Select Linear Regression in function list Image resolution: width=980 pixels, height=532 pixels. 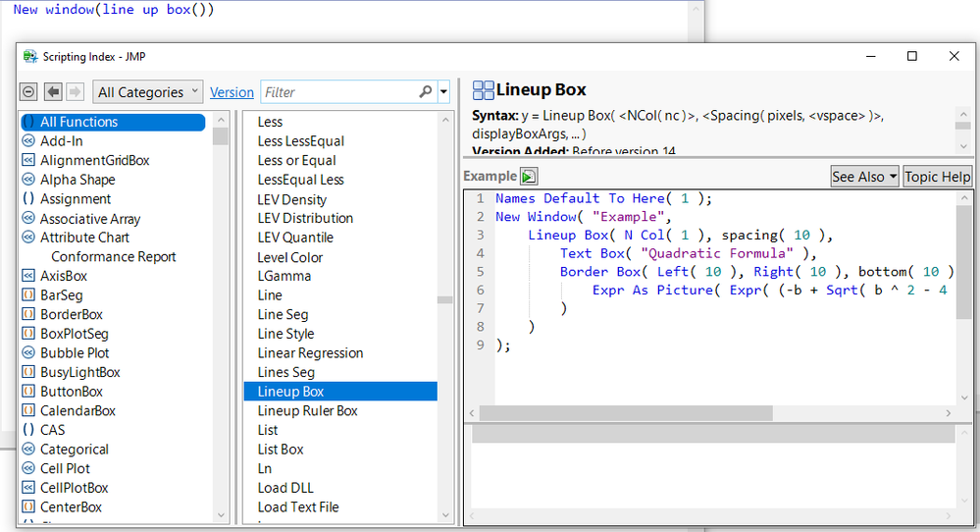point(310,353)
